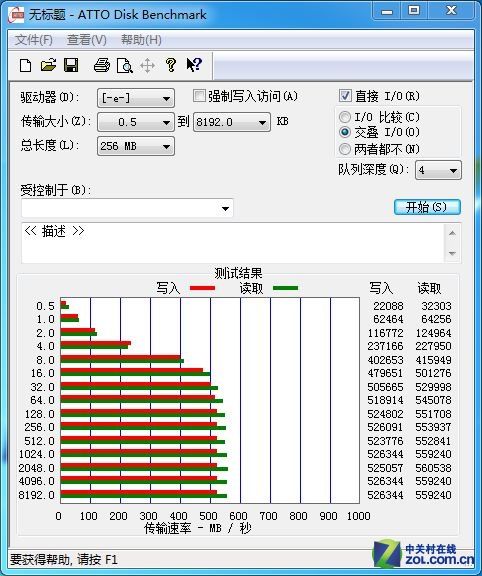Open the queue depth dropdown showing 4
The image size is (482, 576).
pos(438,170)
